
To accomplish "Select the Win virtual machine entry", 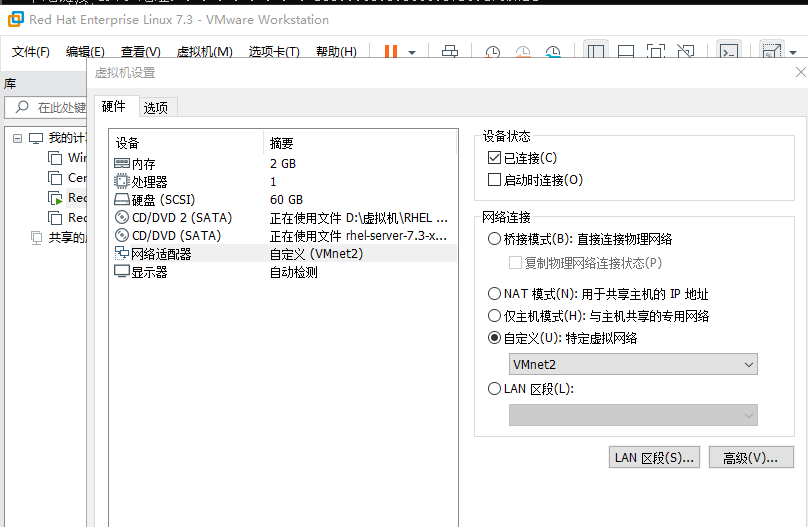I will tap(67, 158).
